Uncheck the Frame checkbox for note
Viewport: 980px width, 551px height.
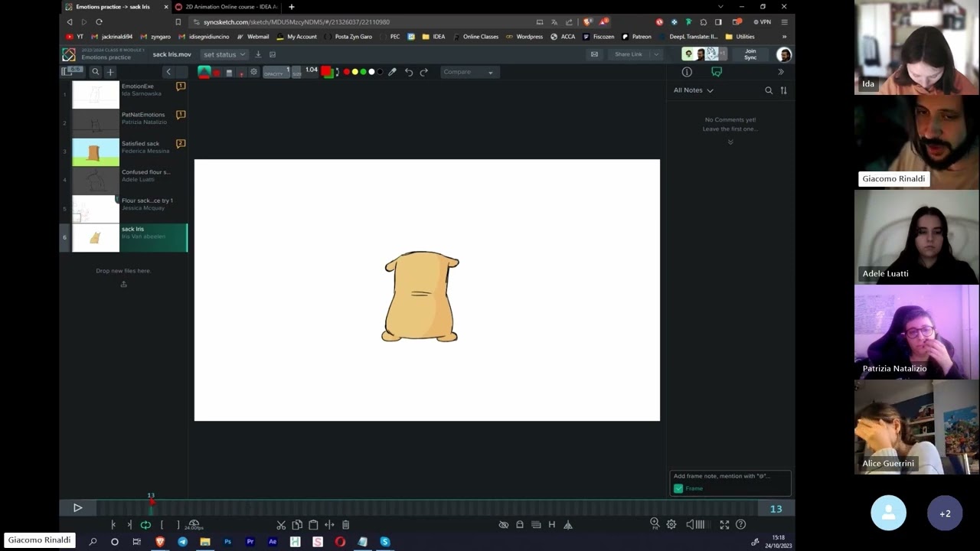point(678,488)
